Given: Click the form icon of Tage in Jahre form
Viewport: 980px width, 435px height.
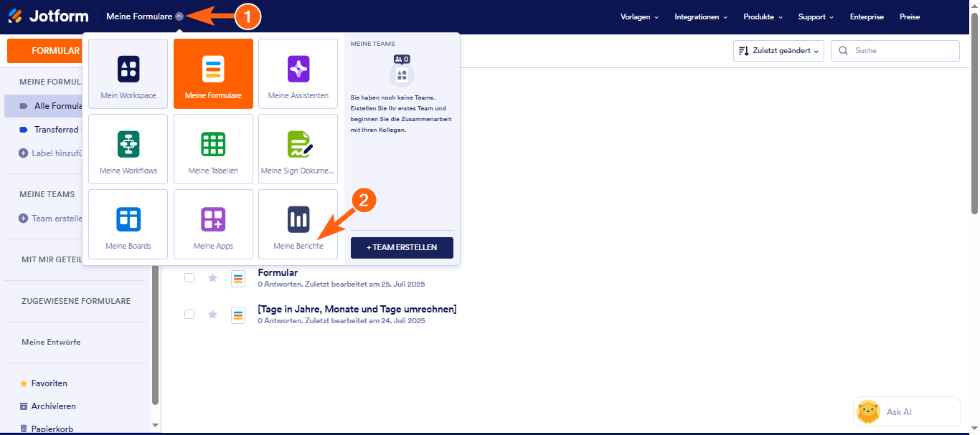Looking at the screenshot, I should click(x=238, y=315).
